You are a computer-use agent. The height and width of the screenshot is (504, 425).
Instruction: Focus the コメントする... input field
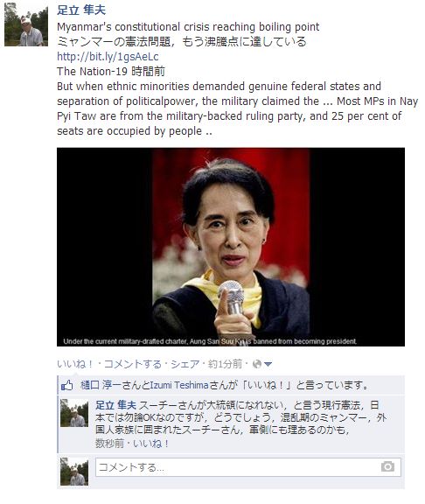coord(248,467)
